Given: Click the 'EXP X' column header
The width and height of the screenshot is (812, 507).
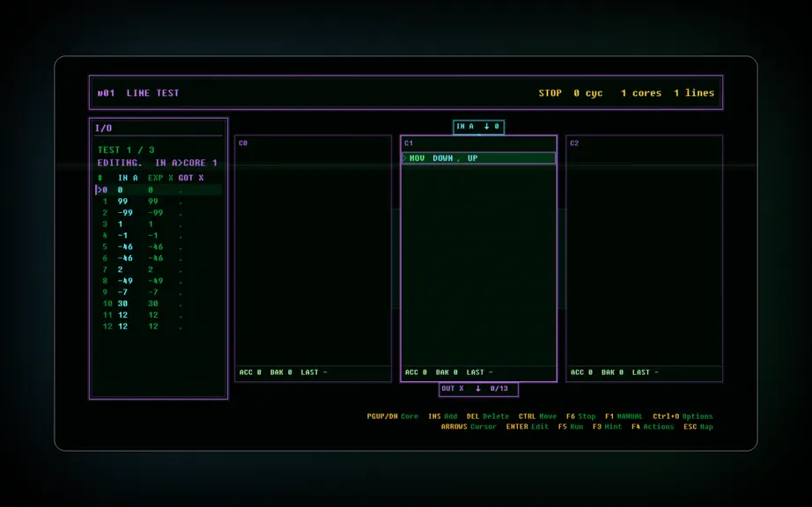Looking at the screenshot, I should (160, 178).
